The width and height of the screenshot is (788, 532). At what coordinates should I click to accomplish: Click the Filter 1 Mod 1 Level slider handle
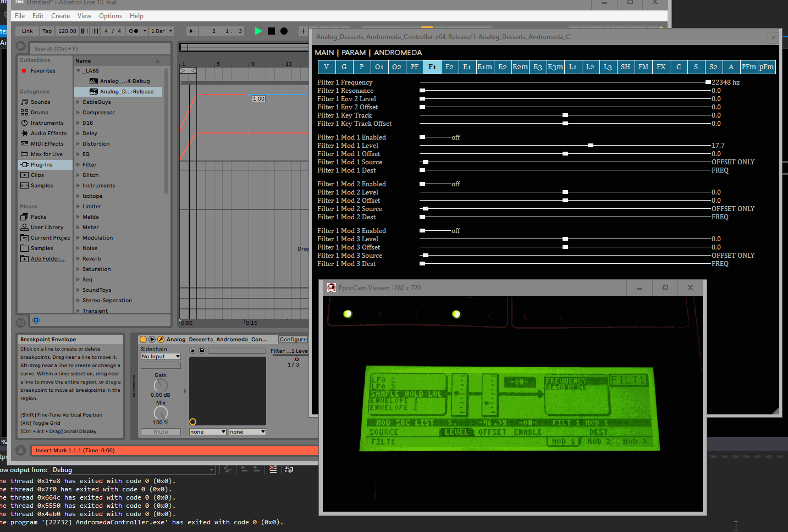tap(591, 146)
